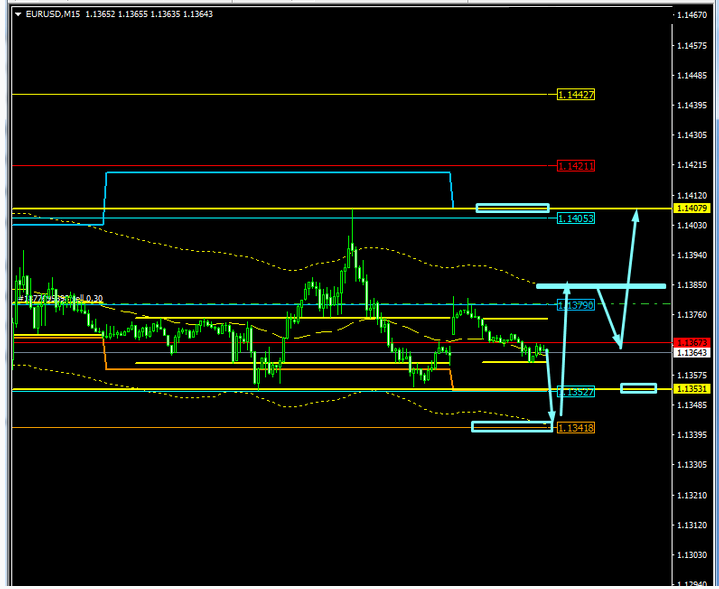719x589 pixels.
Task: Click the red 1.13673 axis price tag
Action: coord(692,342)
